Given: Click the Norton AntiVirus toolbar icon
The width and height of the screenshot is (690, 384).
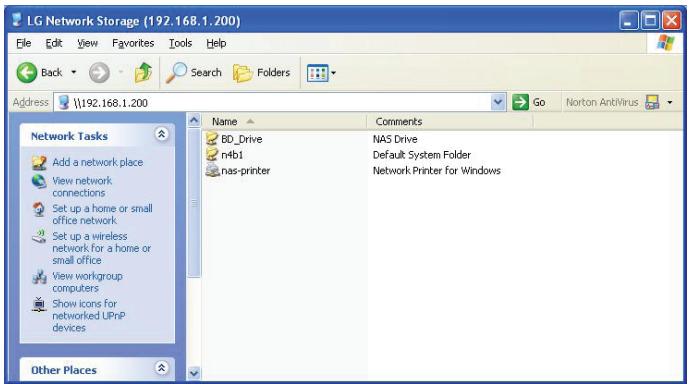Looking at the screenshot, I should click(652, 102).
